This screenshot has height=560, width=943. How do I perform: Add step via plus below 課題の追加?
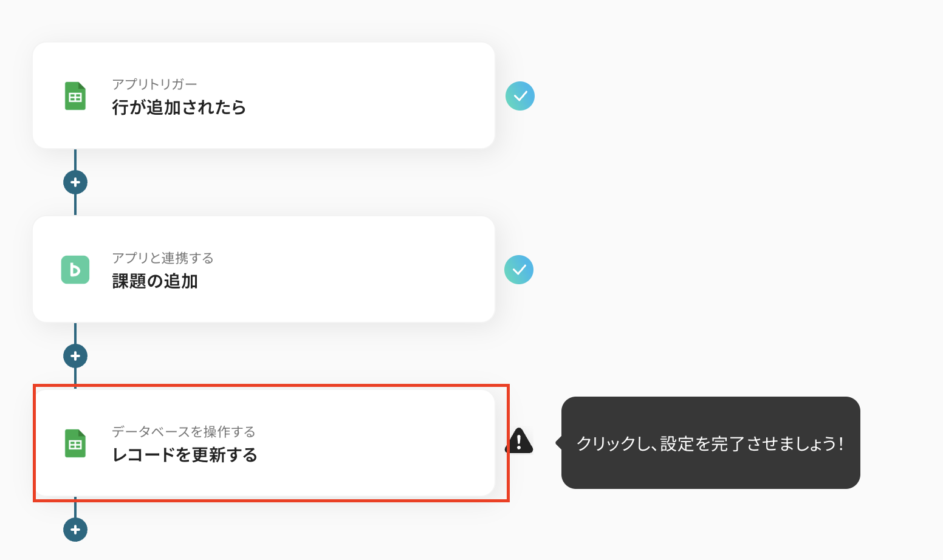tap(75, 356)
